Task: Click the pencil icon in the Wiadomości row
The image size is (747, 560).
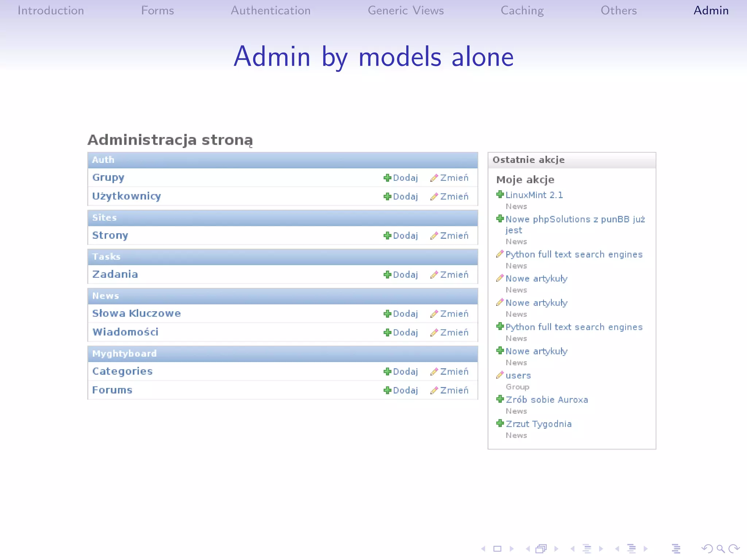Action: (434, 332)
